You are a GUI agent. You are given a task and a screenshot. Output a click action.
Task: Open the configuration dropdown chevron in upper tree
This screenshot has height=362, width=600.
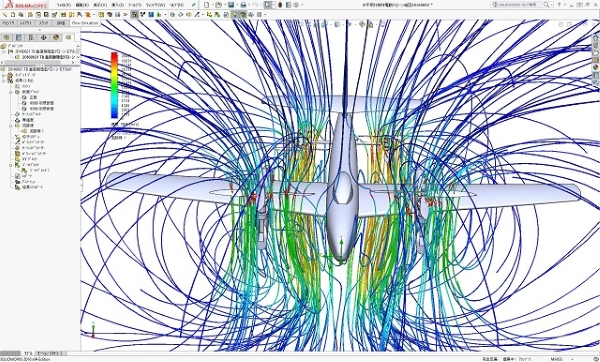click(x=78, y=57)
